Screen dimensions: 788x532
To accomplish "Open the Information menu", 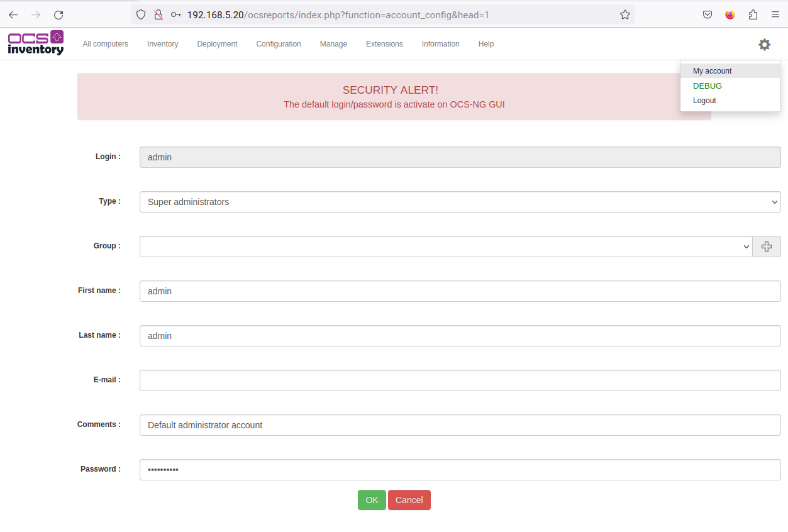I will (440, 44).
